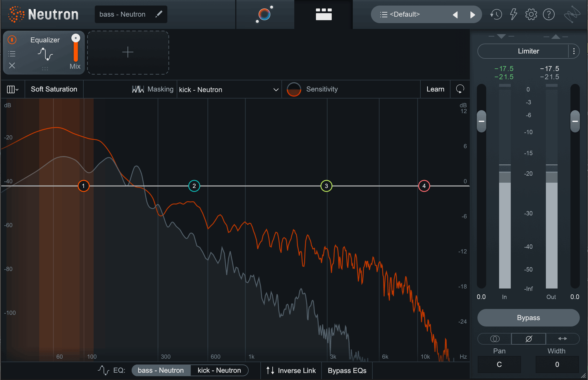Image resolution: width=588 pixels, height=380 pixels.
Task: Add a new module in empty slot
Action: (x=128, y=53)
